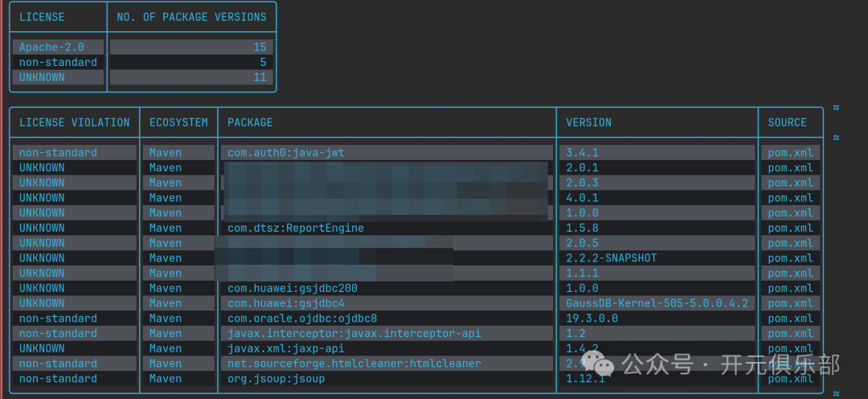Click the count 5 beside non-standard
This screenshot has height=399, width=868.
263,62
